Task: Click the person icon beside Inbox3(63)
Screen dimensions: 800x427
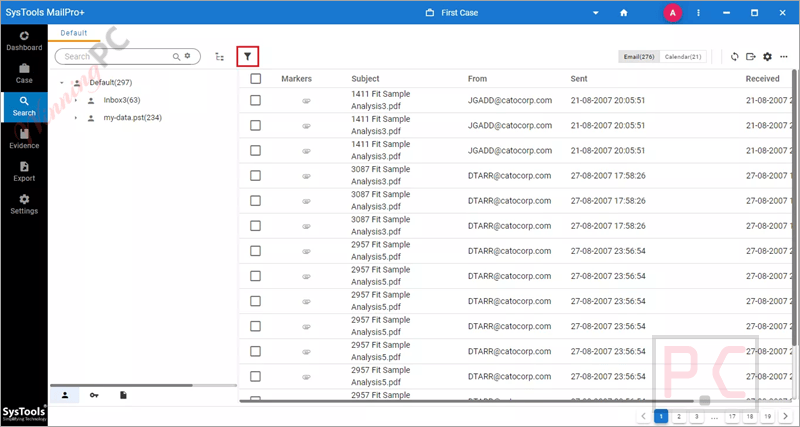Action: click(x=91, y=101)
